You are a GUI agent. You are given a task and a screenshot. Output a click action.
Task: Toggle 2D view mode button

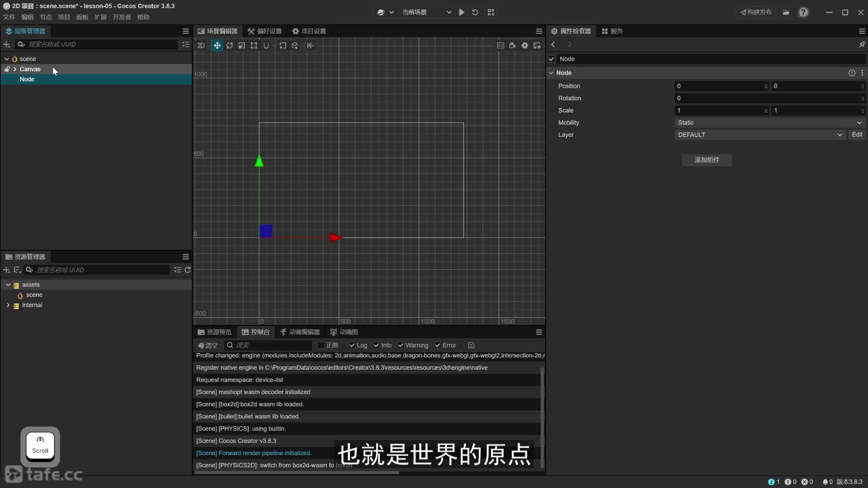[x=201, y=45]
